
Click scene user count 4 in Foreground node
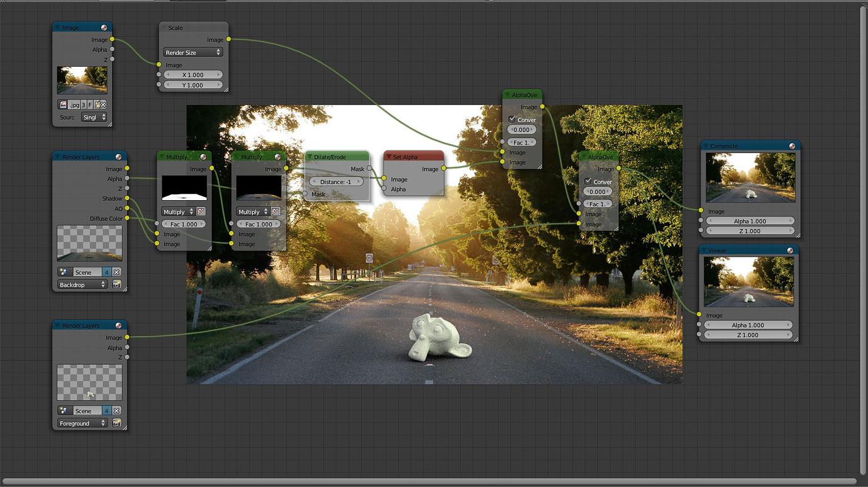[x=106, y=411]
